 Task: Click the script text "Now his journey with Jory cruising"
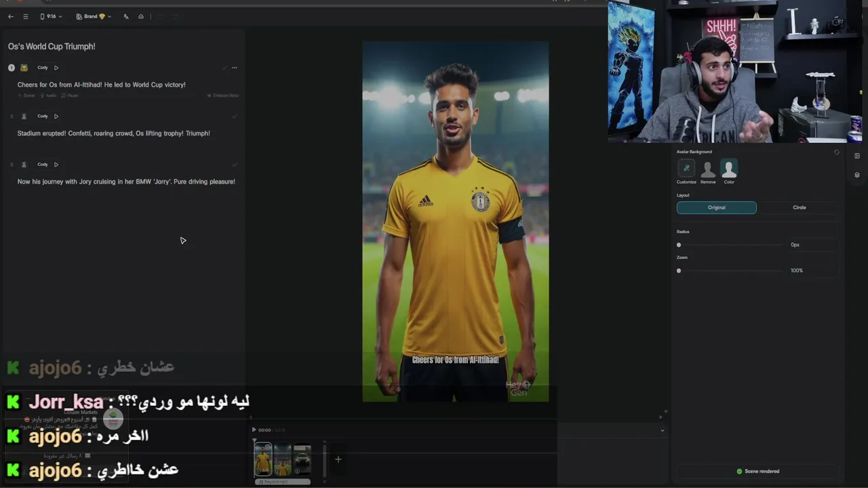pyautogui.click(x=68, y=182)
